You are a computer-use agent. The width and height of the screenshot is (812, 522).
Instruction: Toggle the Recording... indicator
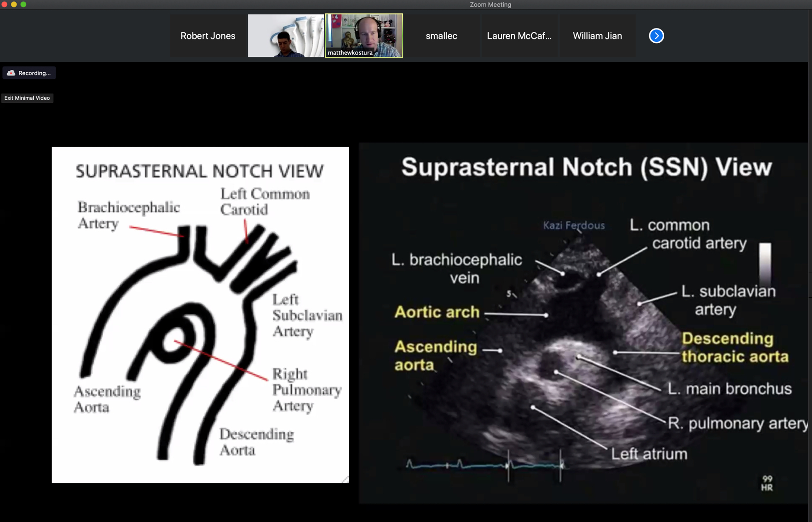tap(29, 73)
